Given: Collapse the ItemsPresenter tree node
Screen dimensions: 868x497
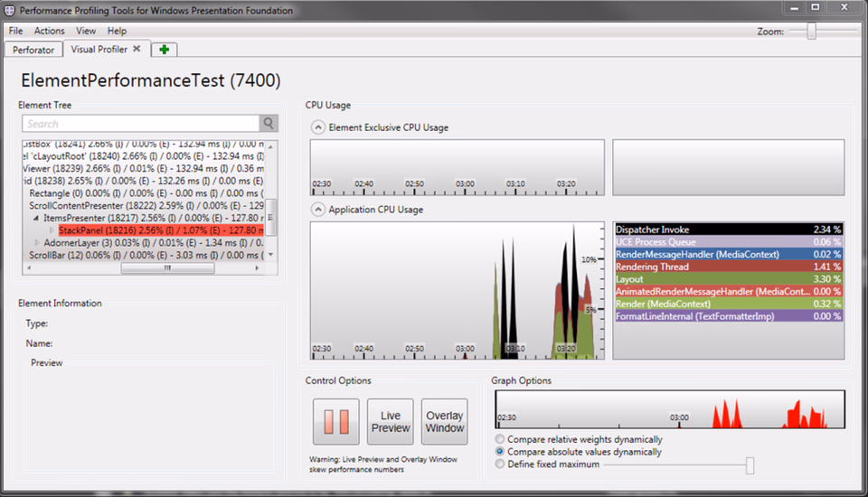Looking at the screenshot, I should [x=36, y=218].
